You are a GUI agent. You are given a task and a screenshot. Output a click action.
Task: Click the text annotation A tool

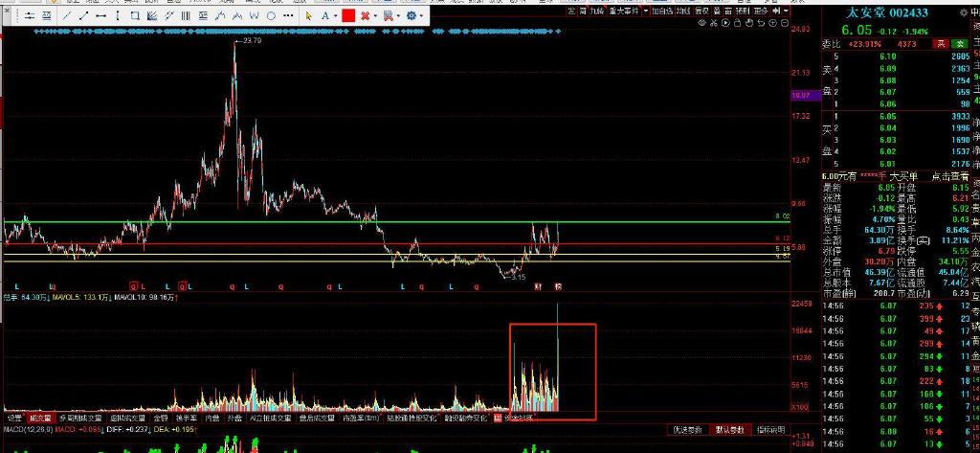tap(325, 15)
